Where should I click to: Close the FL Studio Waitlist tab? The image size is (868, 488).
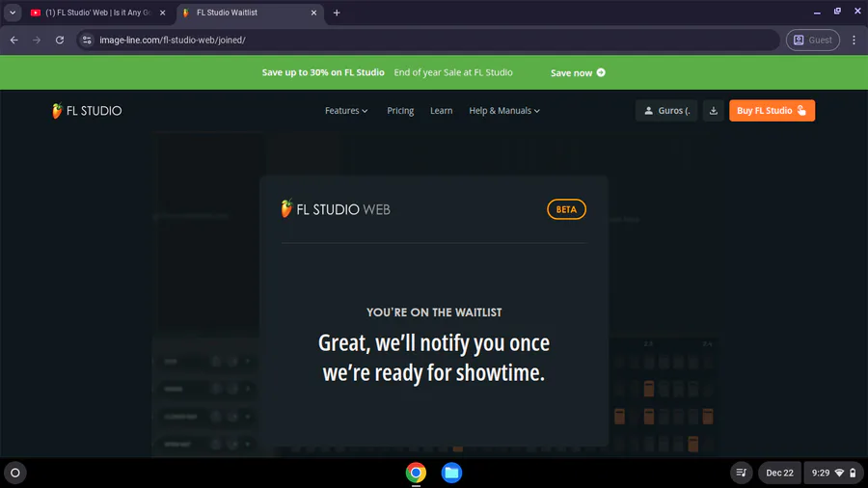pyautogui.click(x=313, y=13)
